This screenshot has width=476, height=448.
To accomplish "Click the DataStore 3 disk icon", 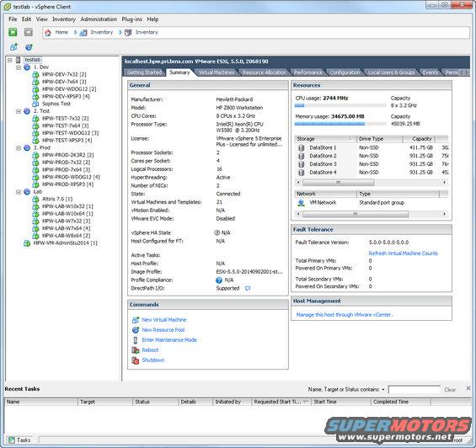I will point(301,164).
